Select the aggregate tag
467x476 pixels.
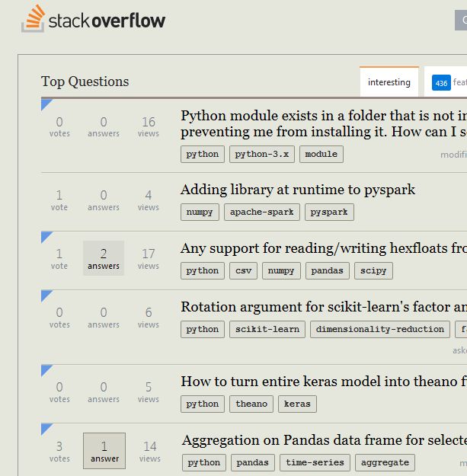coord(385,462)
